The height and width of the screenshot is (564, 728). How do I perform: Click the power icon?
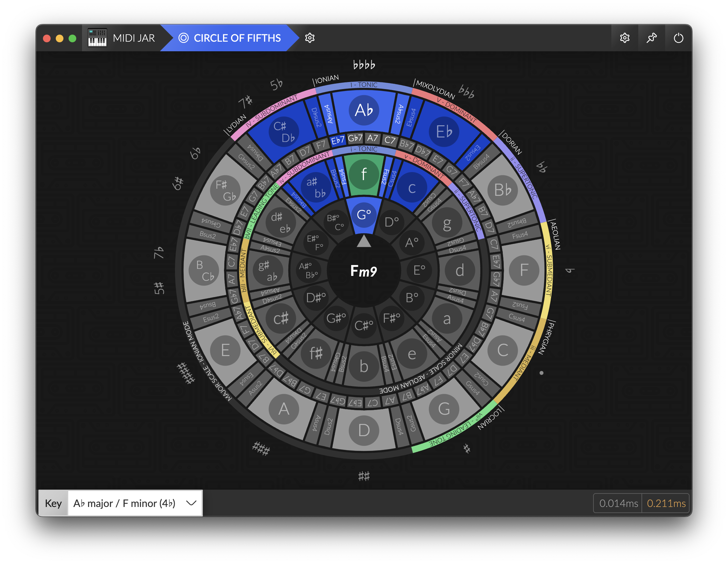click(678, 38)
